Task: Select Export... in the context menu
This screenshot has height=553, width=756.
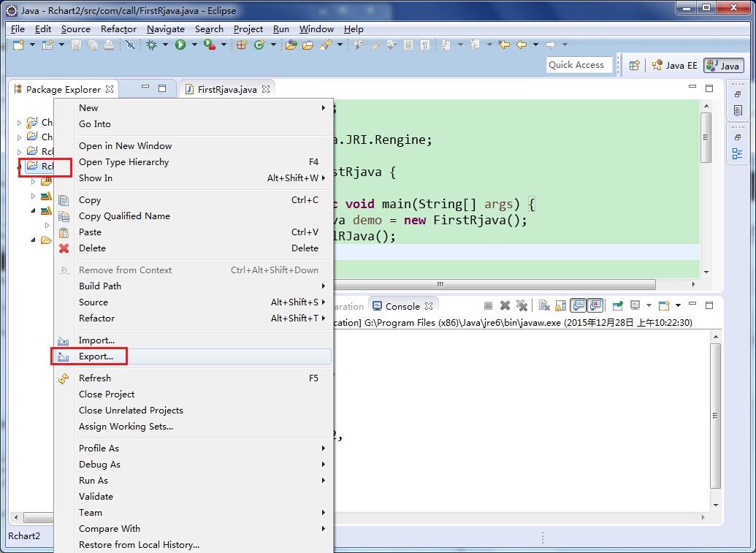Action: (x=192, y=356)
